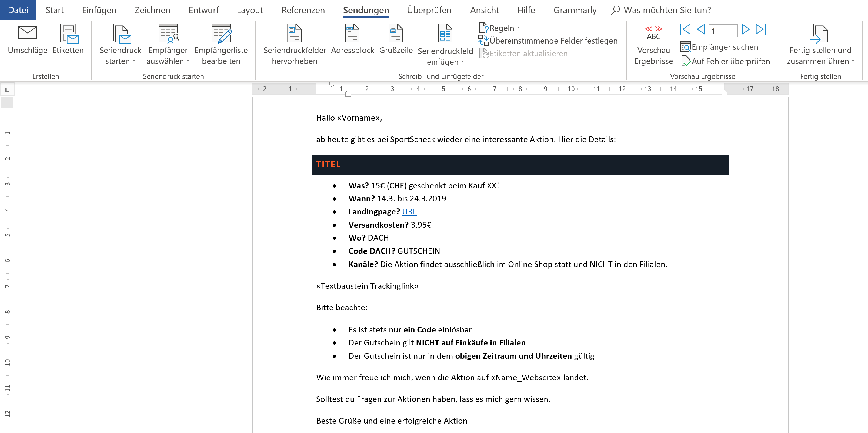Image resolution: width=868 pixels, height=433 pixels.
Task: Click the TITEL heading banner
Action: tap(520, 164)
